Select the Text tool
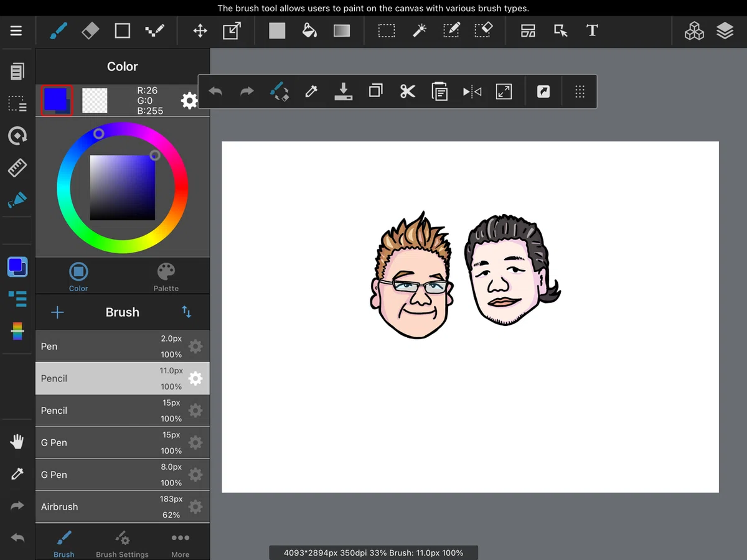The width and height of the screenshot is (747, 560). pos(592,30)
